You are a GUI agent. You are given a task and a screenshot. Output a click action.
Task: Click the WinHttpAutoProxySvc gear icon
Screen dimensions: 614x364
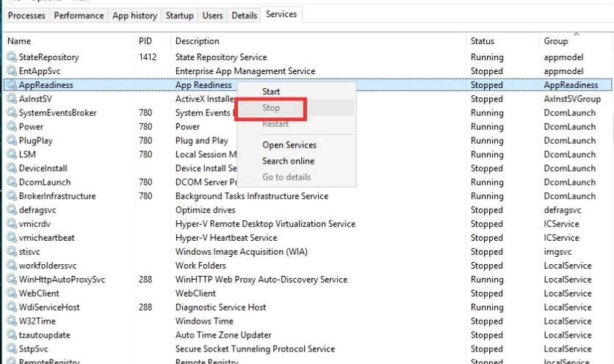12,279
